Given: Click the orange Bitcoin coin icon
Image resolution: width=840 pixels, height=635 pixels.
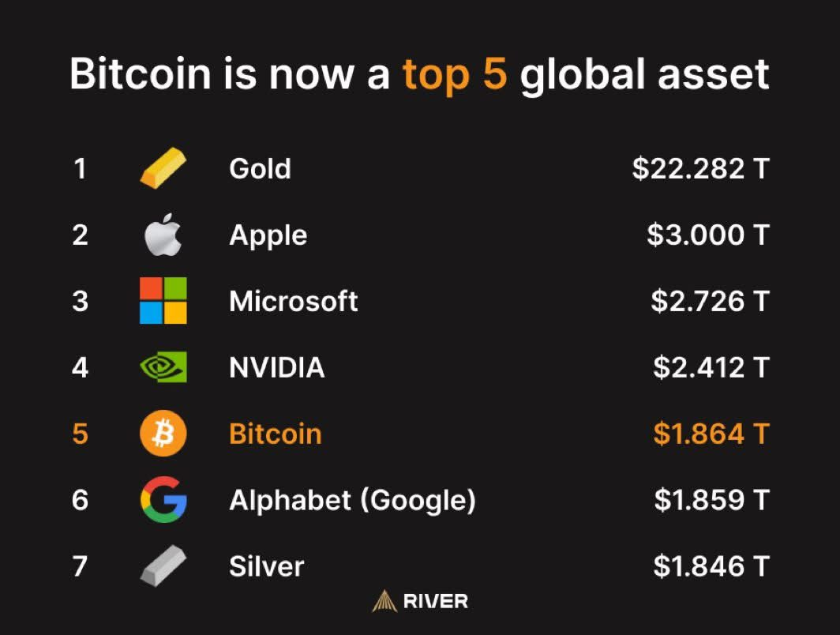Looking at the screenshot, I should coord(163,433).
